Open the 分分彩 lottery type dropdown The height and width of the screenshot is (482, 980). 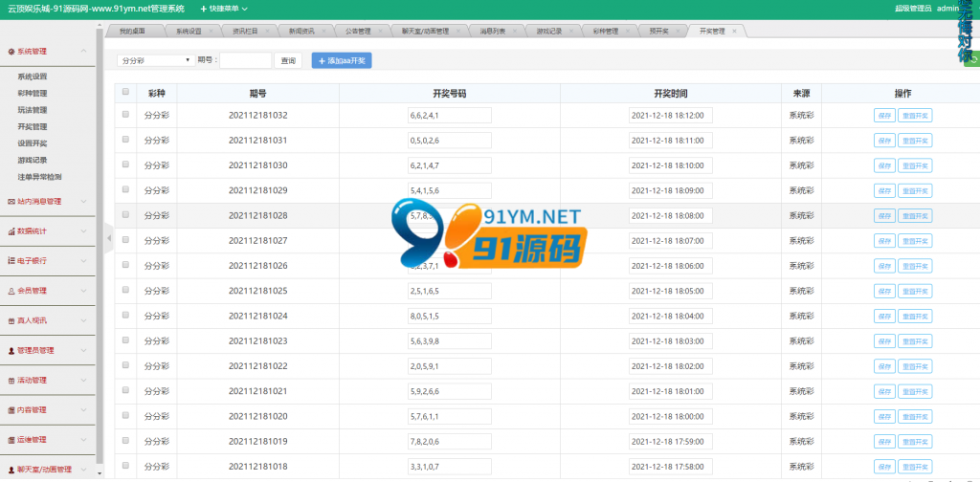pos(155,60)
